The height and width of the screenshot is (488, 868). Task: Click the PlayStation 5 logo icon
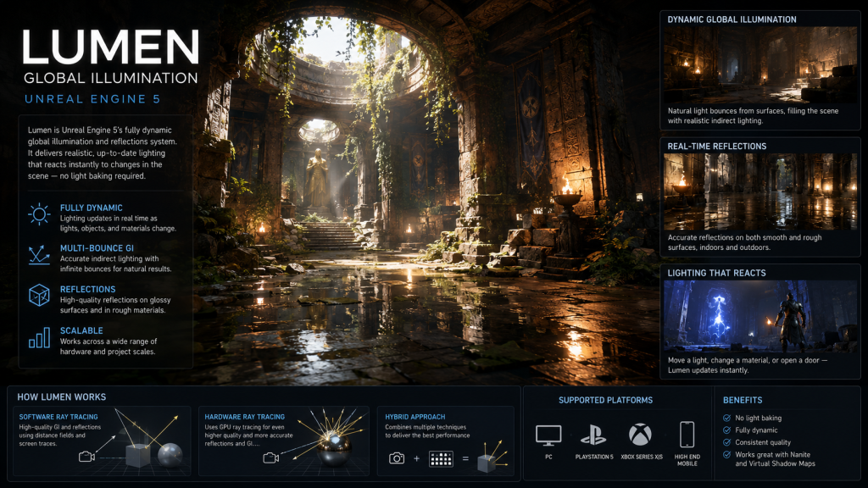593,435
